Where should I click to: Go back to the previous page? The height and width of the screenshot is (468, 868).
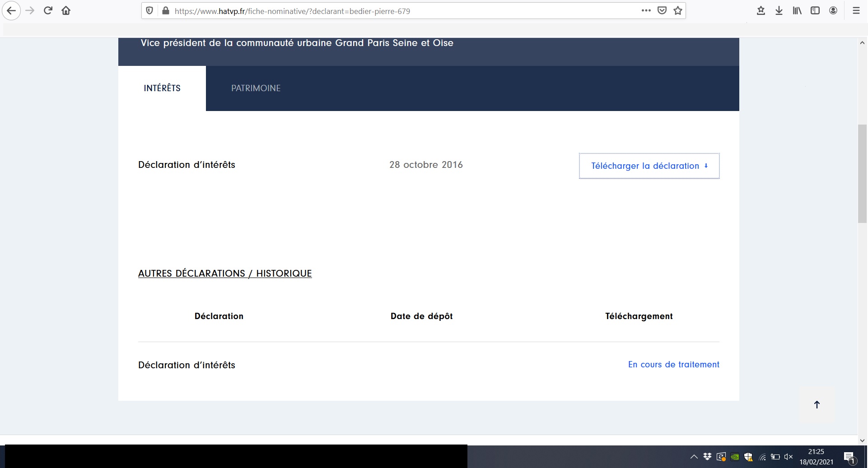coord(11,11)
